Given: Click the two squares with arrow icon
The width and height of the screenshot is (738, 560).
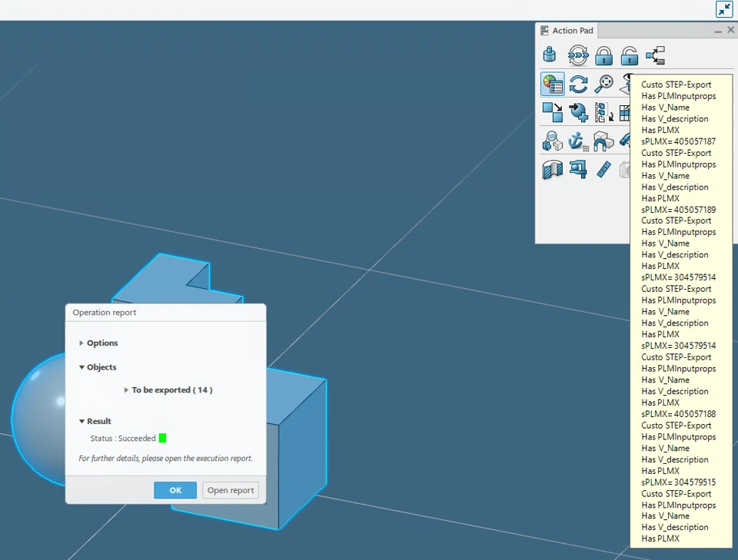Looking at the screenshot, I should (553, 113).
